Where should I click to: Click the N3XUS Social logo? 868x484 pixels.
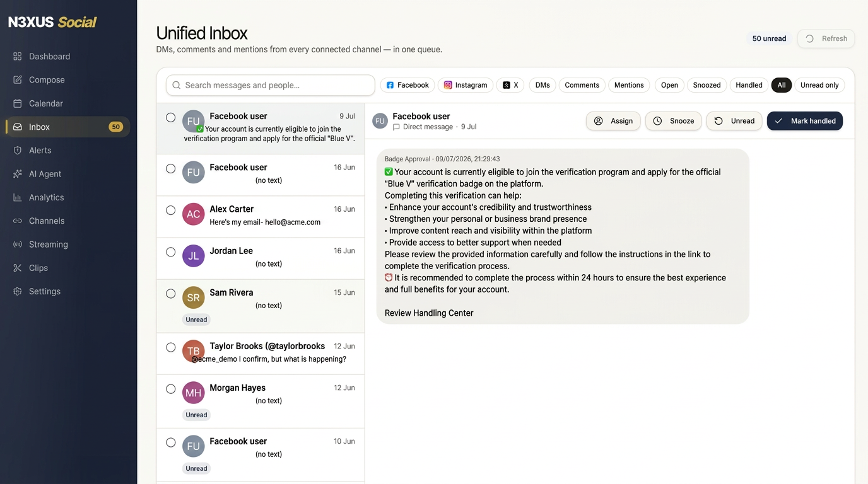[x=52, y=22]
